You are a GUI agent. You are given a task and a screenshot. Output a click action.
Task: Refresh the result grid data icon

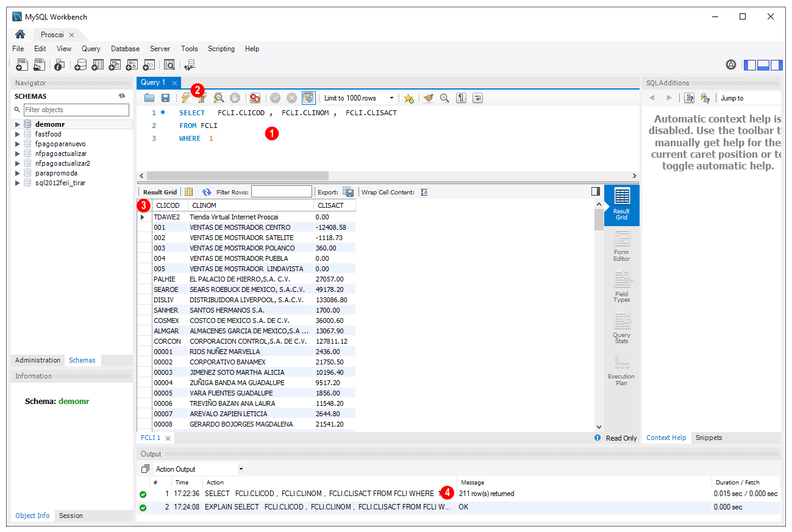coord(207,192)
